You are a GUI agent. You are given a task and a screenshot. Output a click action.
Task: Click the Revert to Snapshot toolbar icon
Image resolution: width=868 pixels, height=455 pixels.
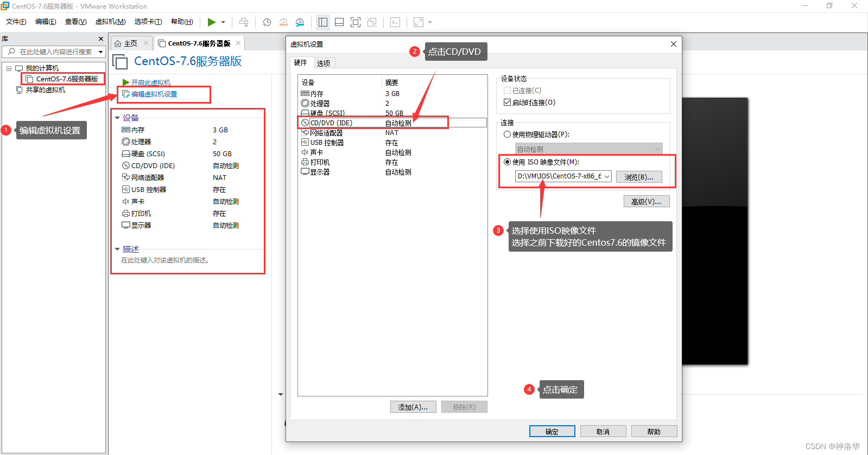point(283,22)
